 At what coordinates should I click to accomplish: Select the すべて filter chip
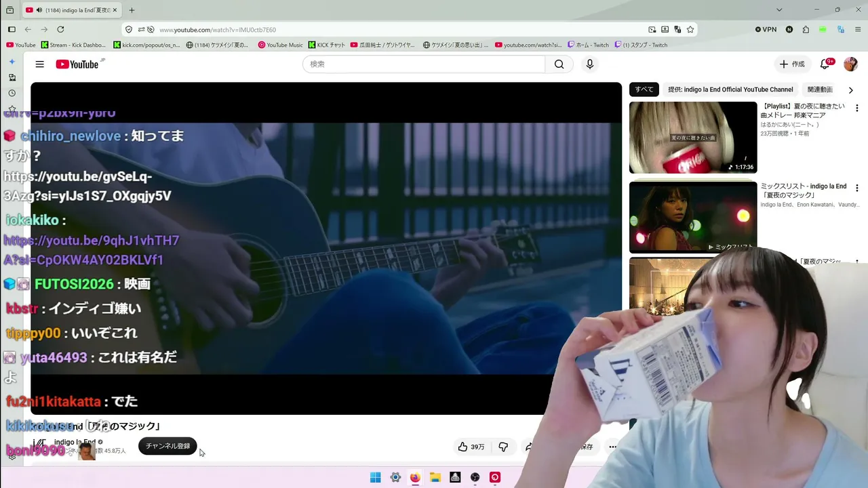tap(644, 89)
